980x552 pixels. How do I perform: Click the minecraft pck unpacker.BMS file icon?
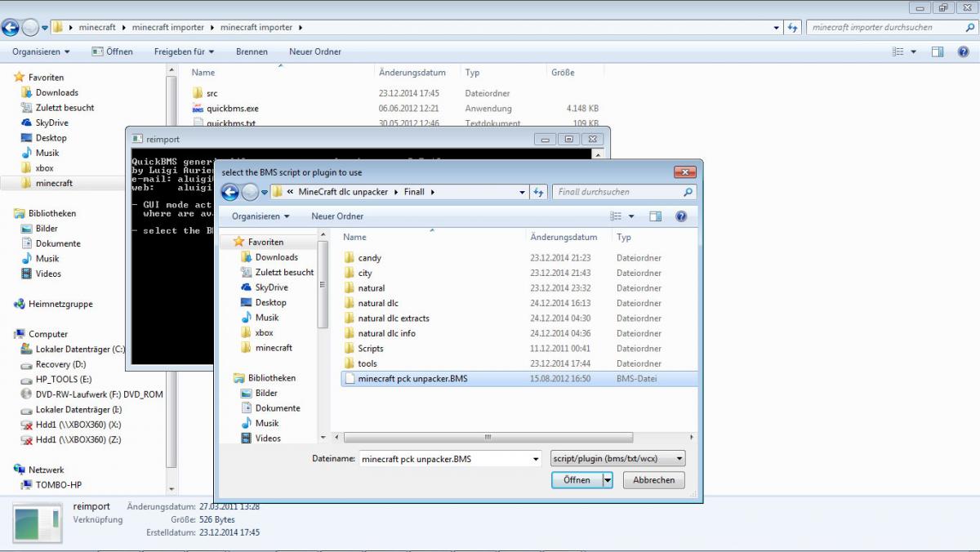point(350,379)
